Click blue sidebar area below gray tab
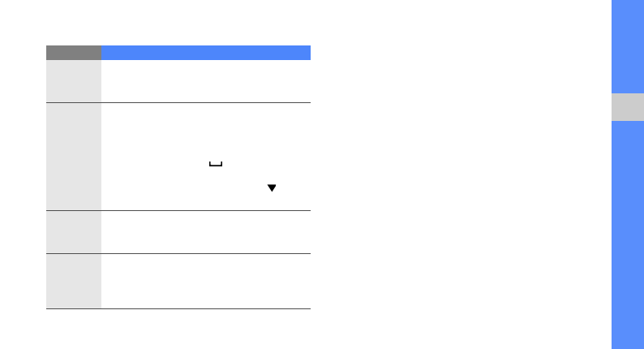The image size is (644, 349). click(627, 235)
